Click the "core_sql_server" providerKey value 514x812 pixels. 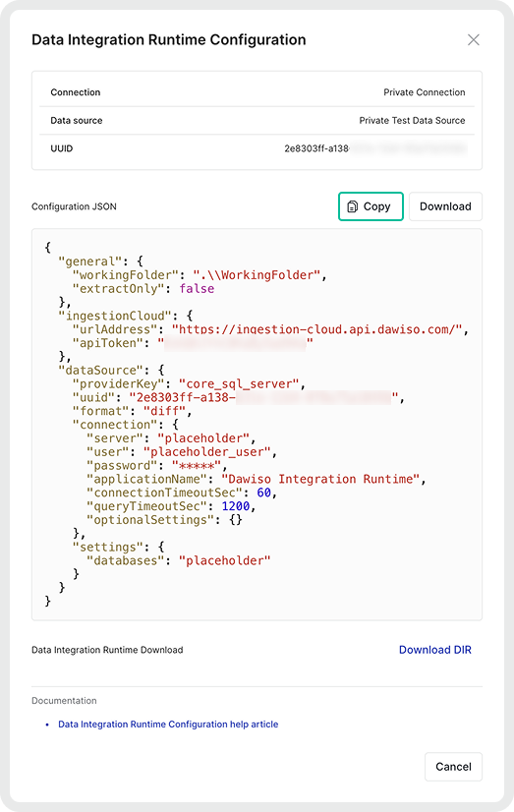239,383
